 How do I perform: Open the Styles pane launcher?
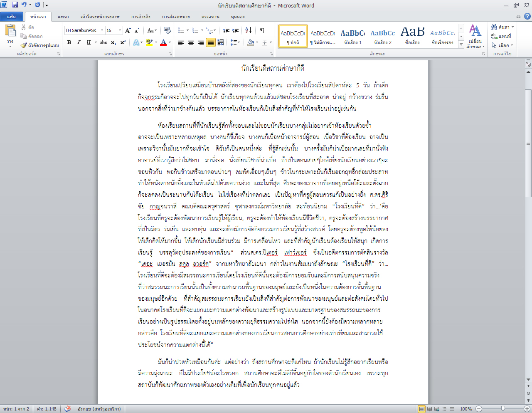pos(483,54)
